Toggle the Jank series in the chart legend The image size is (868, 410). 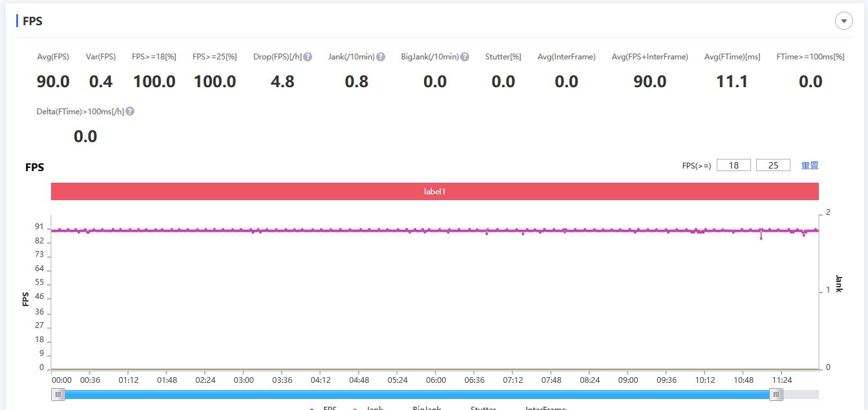[374, 408]
